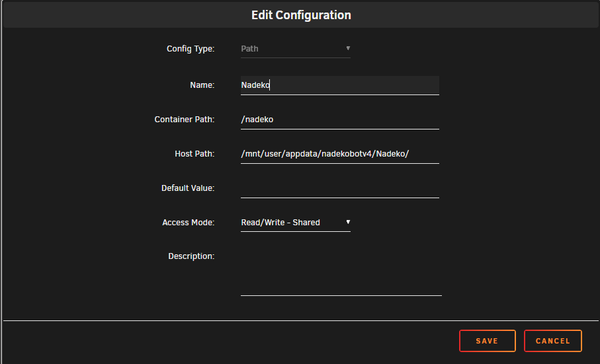Click the 'Default Value:' label

[188, 188]
